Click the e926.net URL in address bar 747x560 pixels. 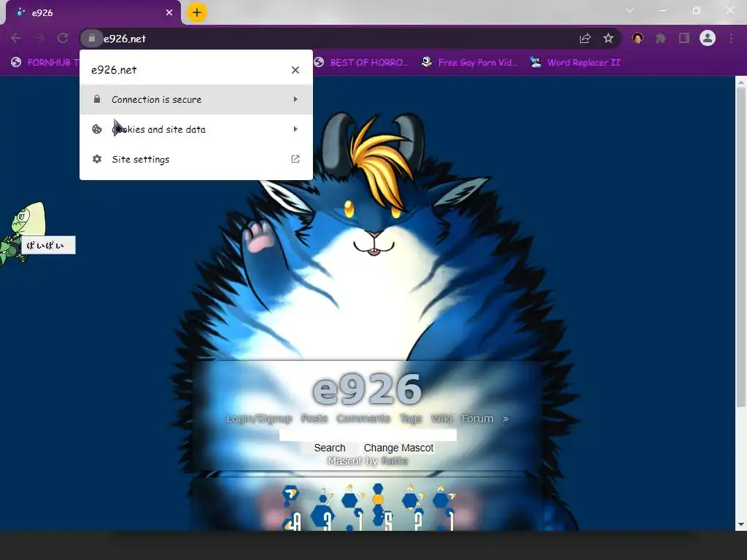point(125,39)
